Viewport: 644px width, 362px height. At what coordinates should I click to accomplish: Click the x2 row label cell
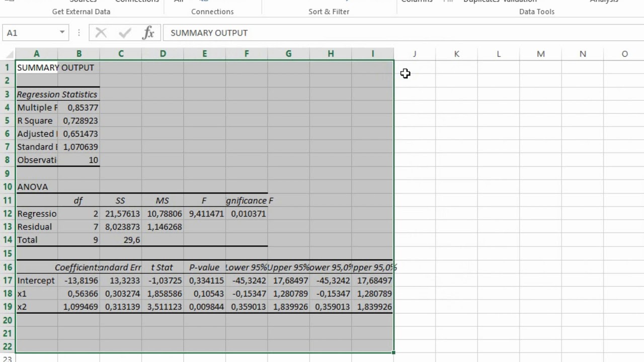[37, 307]
